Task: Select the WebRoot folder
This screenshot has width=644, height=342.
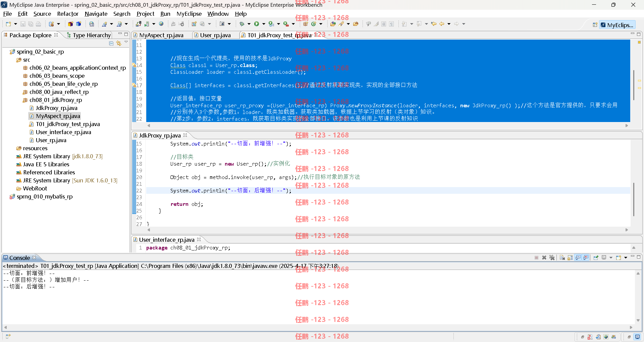Action: [32, 188]
